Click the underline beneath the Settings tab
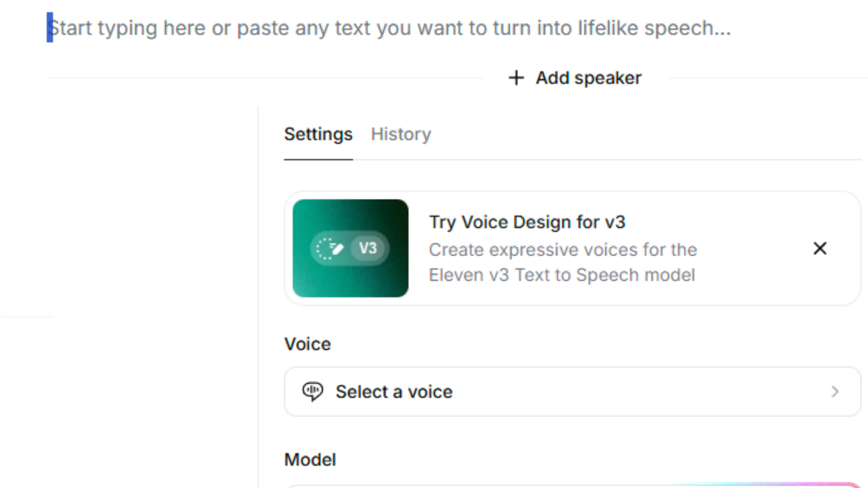The image size is (868, 488). 318,160
